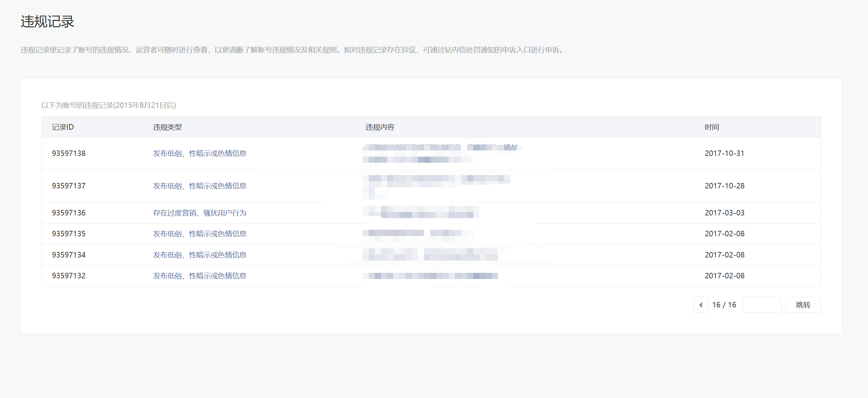Click the 跳转 jump button
The width and height of the screenshot is (868, 398).
[803, 305]
